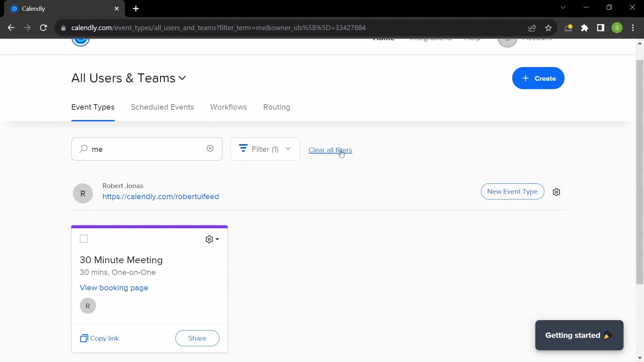The image size is (644, 362).
Task: Click the Copy link icon
Action: tap(84, 338)
